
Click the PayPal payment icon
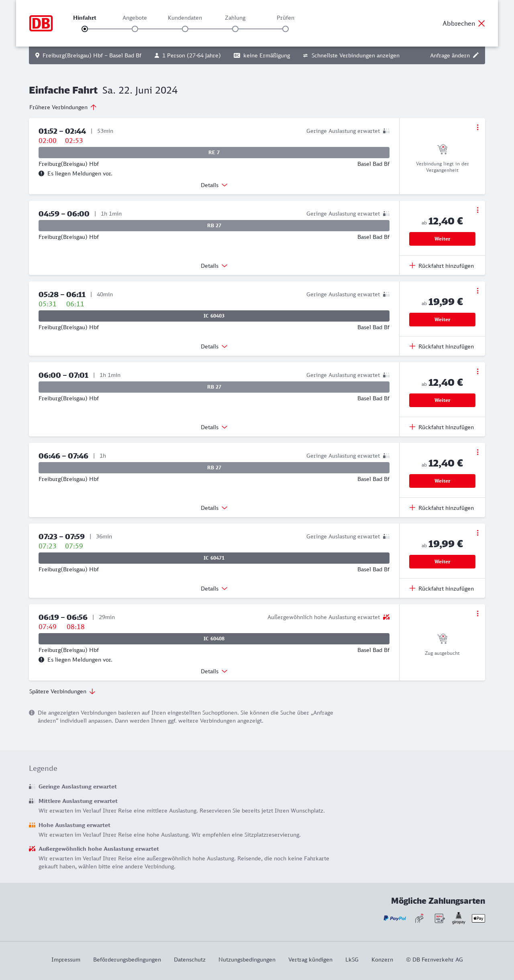[x=395, y=918]
